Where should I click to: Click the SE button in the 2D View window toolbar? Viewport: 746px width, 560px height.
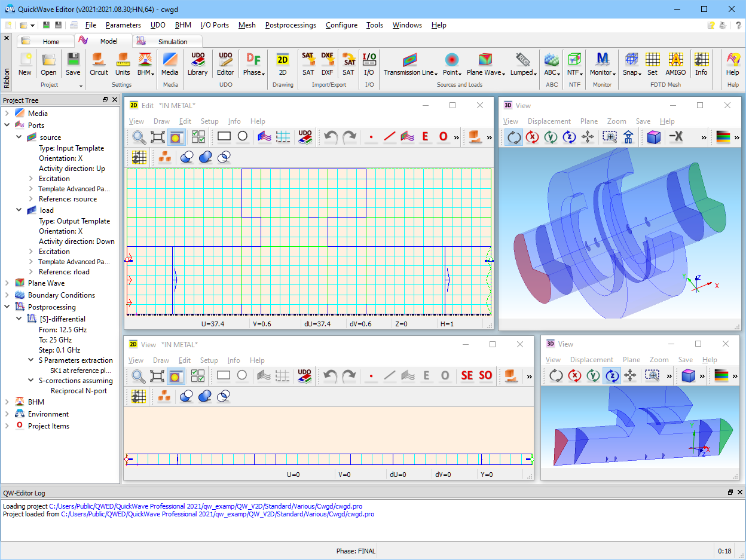pyautogui.click(x=467, y=375)
